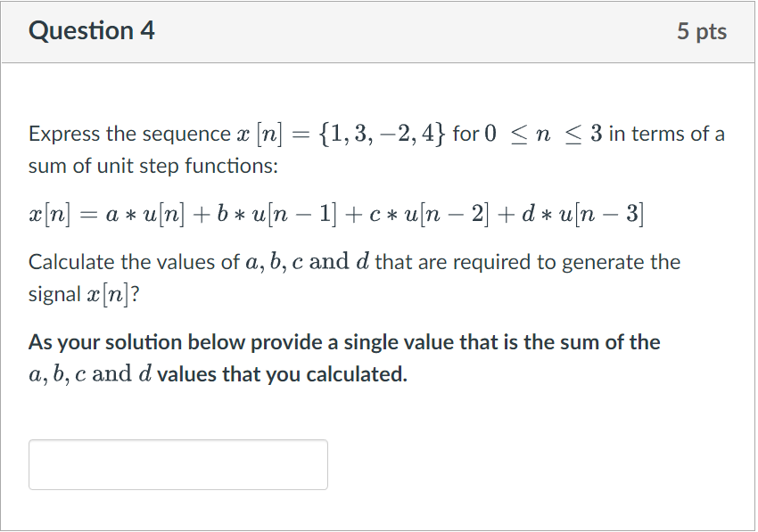758x532 pixels.
Task: Click the range 0 ≤ n ≤ 3 expression
Action: [x=543, y=134]
